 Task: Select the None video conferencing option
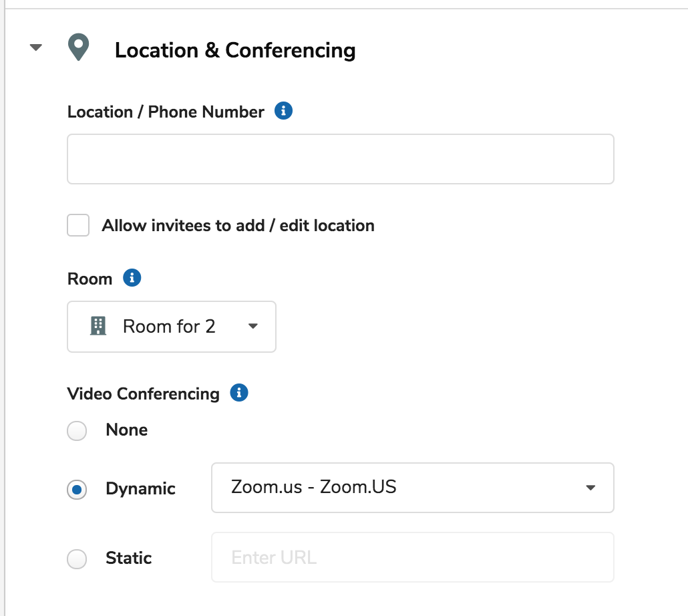click(x=77, y=431)
